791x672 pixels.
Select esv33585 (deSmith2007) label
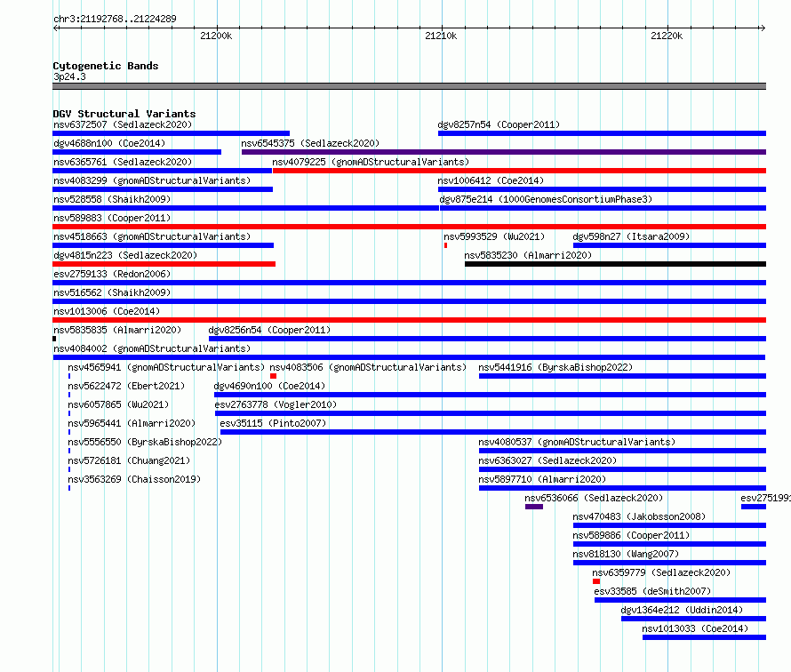click(652, 591)
